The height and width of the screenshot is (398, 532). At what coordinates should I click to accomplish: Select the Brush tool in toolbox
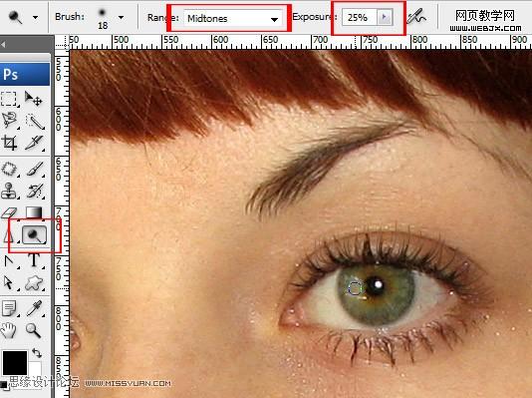click(35, 169)
